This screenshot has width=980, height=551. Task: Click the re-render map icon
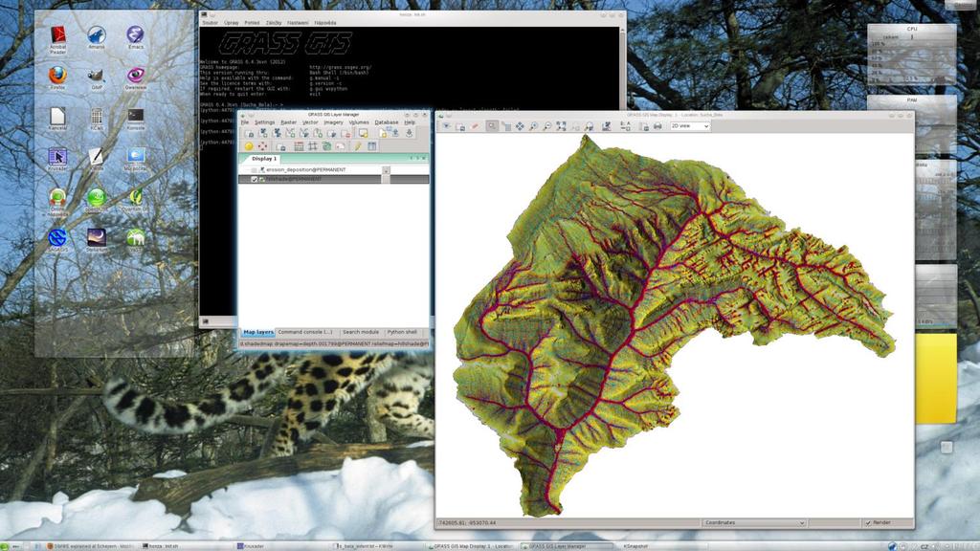tap(460, 126)
